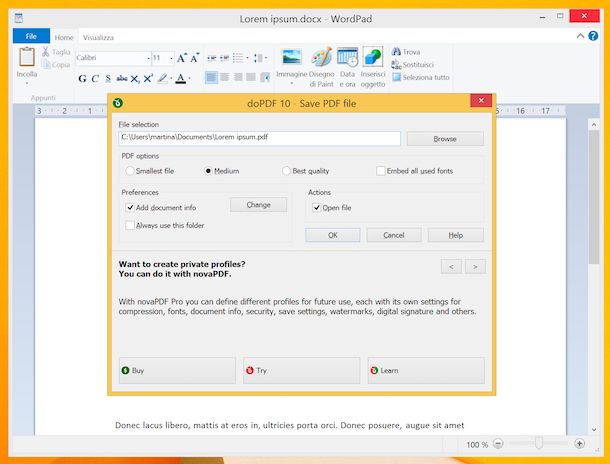Viewport: 610px width, 464px height.
Task: Uncheck Add document info checkbox
Action: click(130, 207)
